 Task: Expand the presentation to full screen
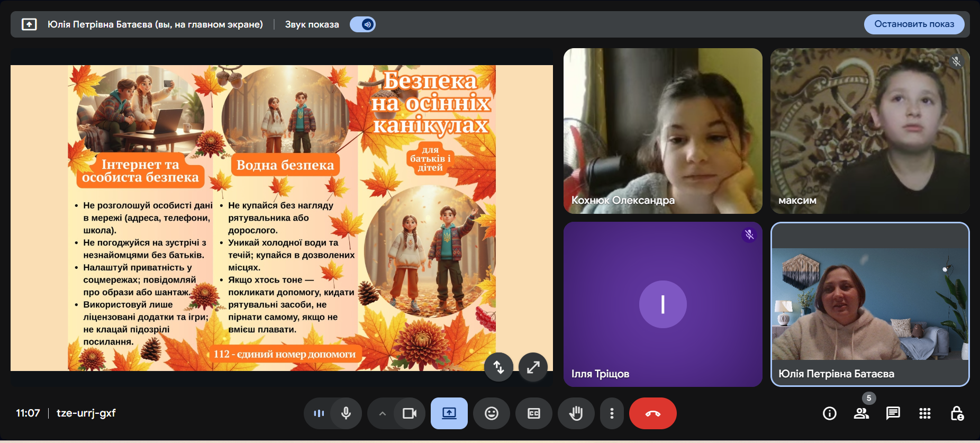click(x=533, y=367)
